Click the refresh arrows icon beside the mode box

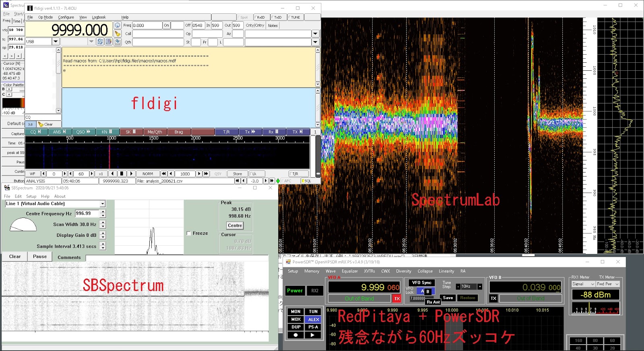(100, 41)
